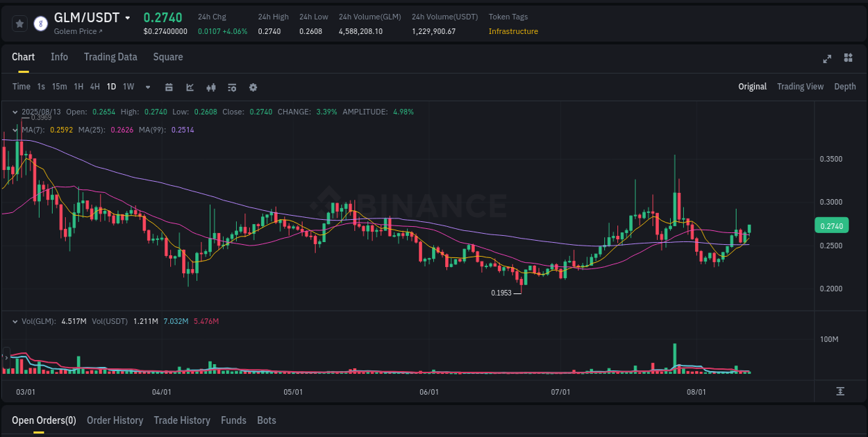Open the chart layout grid icon
Screen dimensions: 868x437
[x=849, y=59]
